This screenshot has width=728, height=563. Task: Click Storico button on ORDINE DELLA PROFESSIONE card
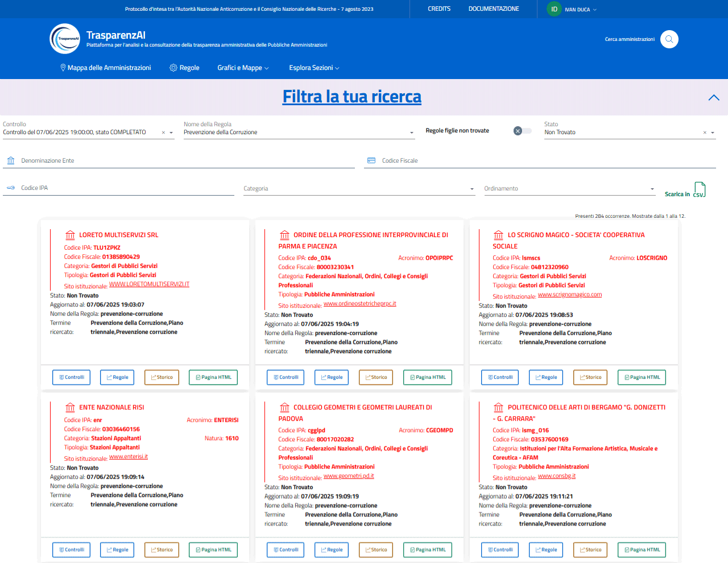point(376,378)
